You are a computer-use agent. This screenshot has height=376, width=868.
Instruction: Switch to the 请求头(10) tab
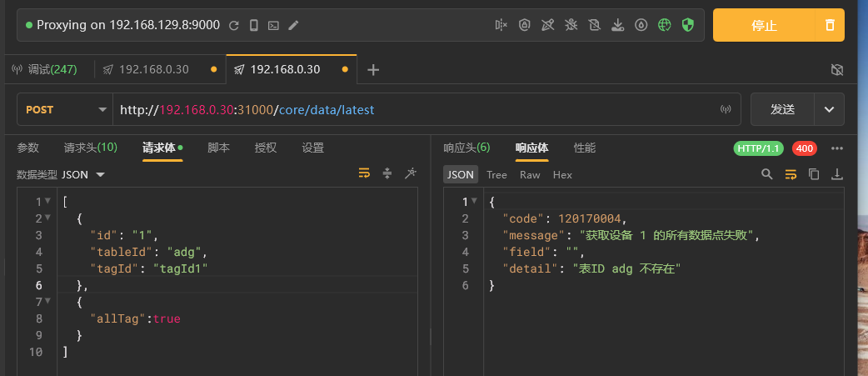90,148
